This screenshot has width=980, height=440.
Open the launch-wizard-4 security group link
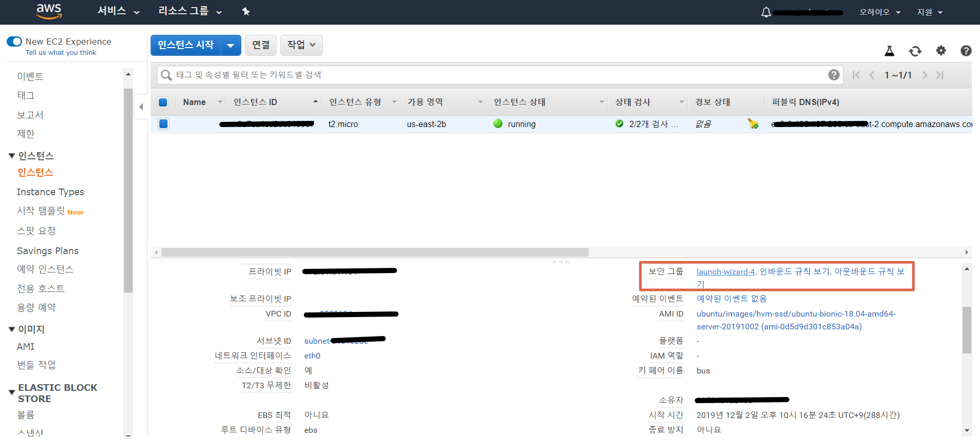click(x=725, y=271)
